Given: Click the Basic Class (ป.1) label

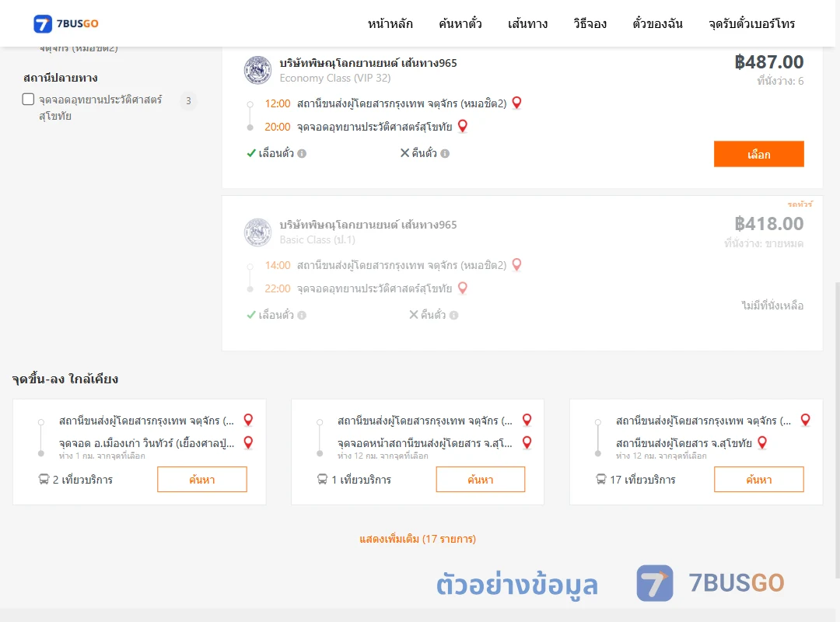Looking at the screenshot, I should point(317,240).
